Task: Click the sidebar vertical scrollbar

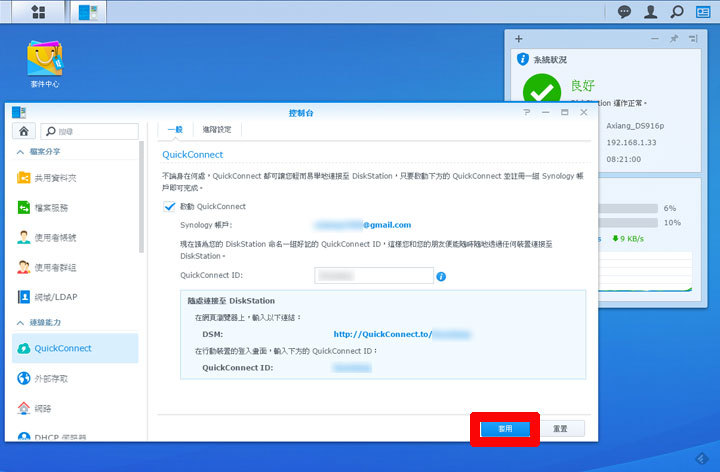Action: 141,197
